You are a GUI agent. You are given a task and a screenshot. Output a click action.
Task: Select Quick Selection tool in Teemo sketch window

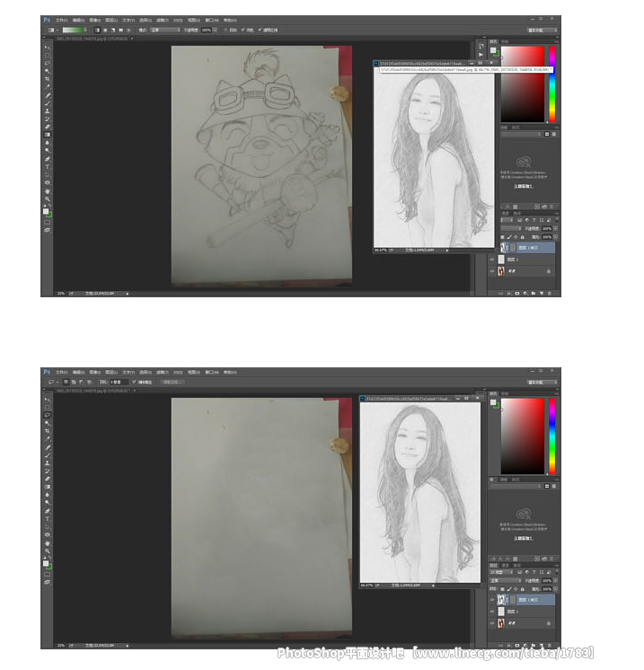[47, 71]
